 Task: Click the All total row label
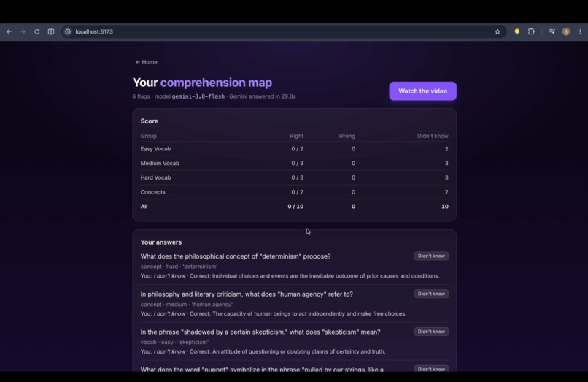pos(144,206)
